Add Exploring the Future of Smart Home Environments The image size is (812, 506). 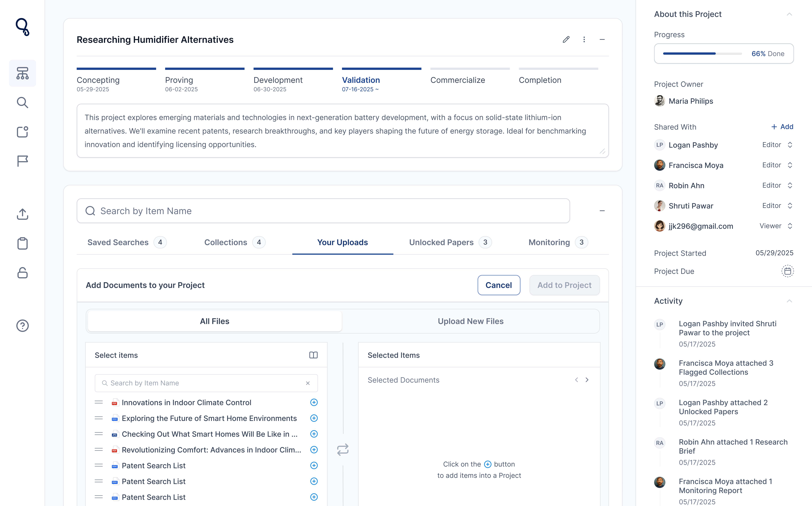(314, 418)
